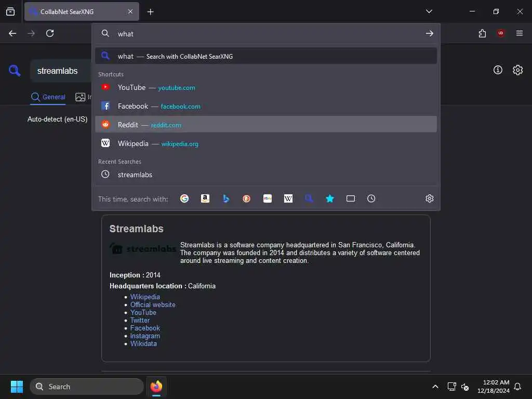Click the go arrow in address bar
Viewport: 532px width, 399px height.
pos(430,33)
